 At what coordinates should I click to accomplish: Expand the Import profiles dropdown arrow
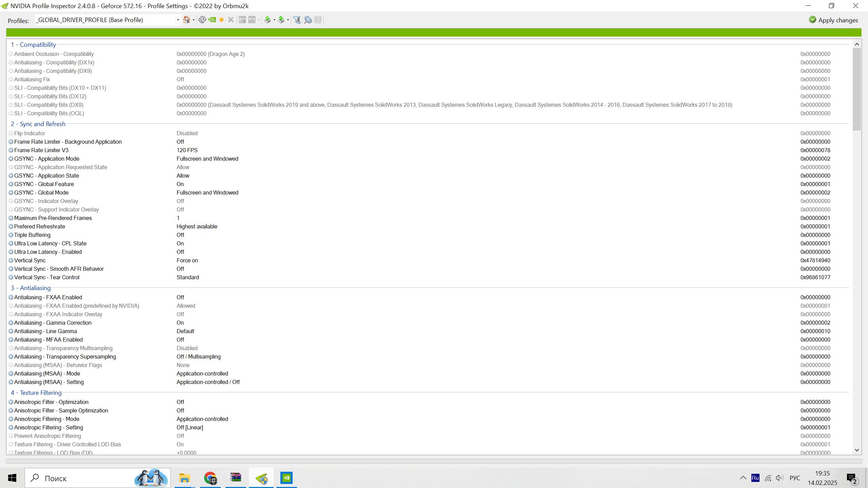(x=288, y=20)
